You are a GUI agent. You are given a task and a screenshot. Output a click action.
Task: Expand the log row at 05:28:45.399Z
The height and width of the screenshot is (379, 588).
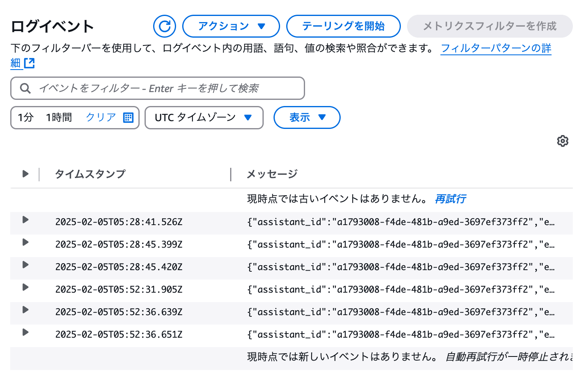click(x=25, y=242)
